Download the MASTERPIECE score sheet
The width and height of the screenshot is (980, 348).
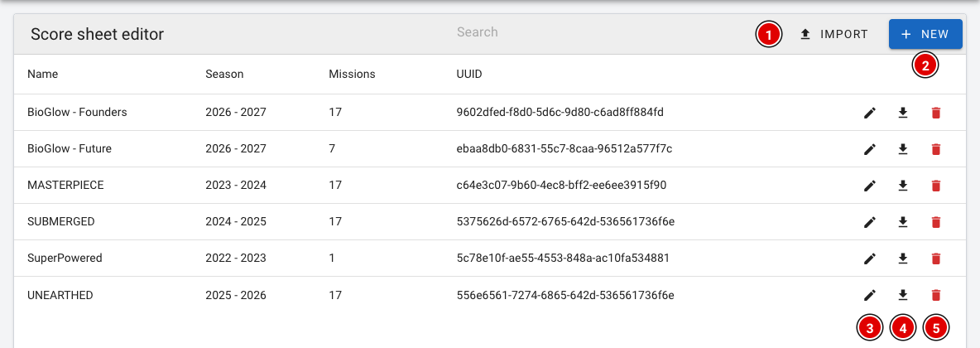[902, 186]
